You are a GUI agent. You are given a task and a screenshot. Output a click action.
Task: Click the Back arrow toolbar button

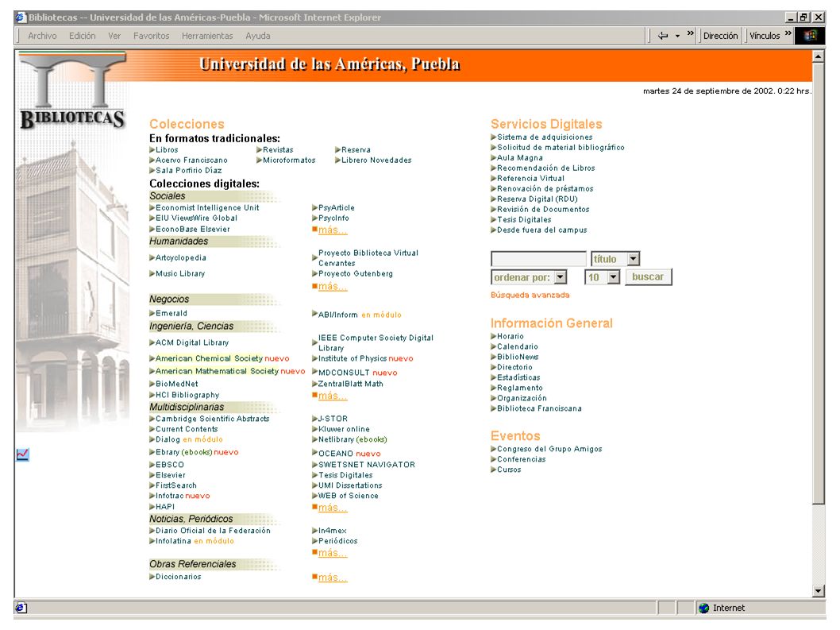(663, 36)
